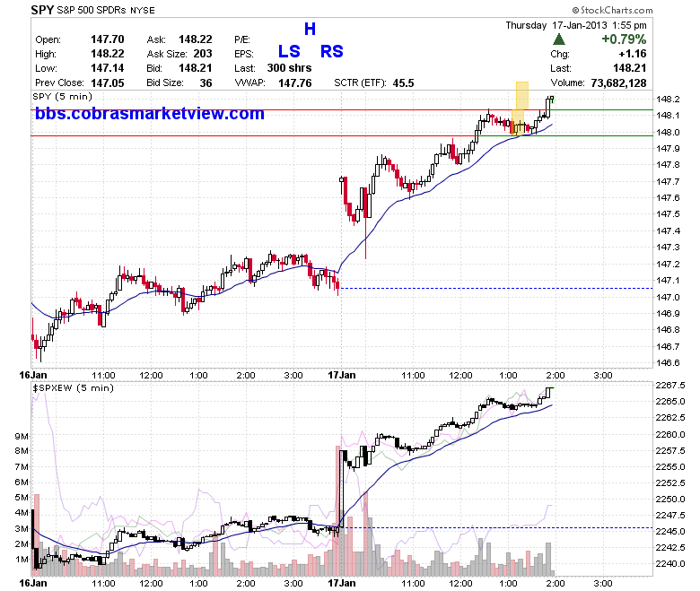Click the SPY ticker symbol title

pyautogui.click(x=42, y=9)
